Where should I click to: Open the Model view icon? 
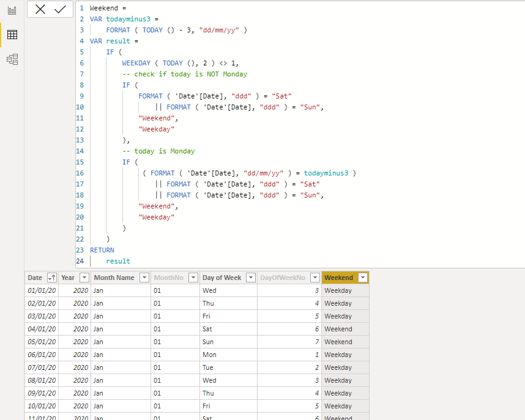point(12,59)
